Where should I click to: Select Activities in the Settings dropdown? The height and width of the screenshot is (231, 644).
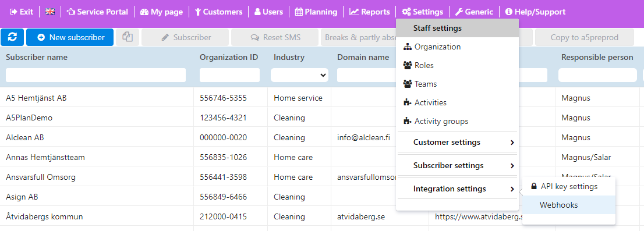[457, 102]
